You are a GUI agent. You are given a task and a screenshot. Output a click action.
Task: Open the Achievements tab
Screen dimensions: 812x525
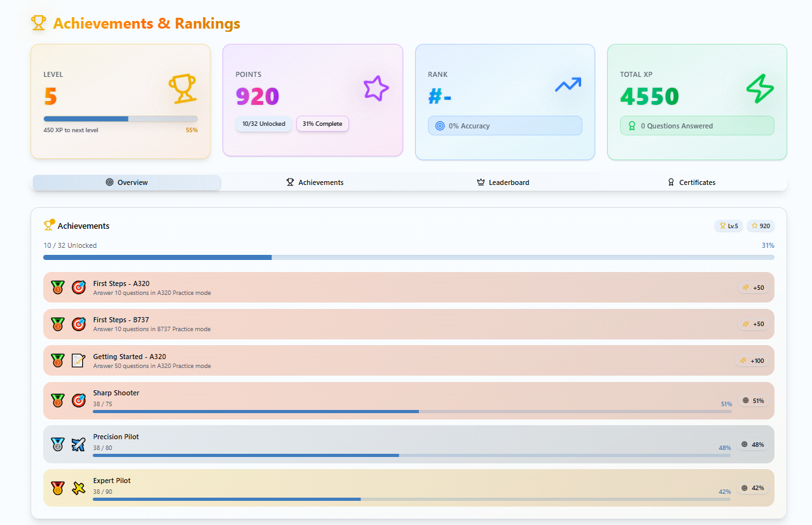pyautogui.click(x=315, y=182)
